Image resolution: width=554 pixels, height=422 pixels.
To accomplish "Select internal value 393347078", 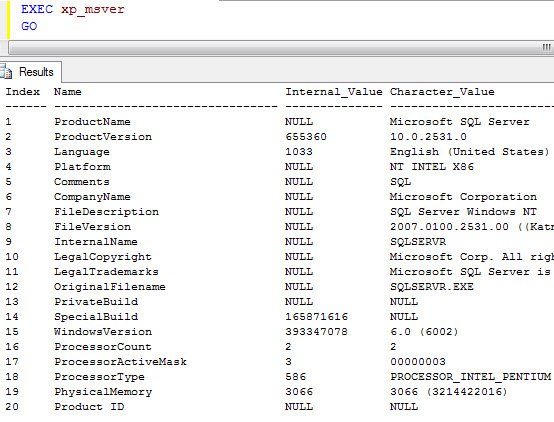I will [317, 332].
